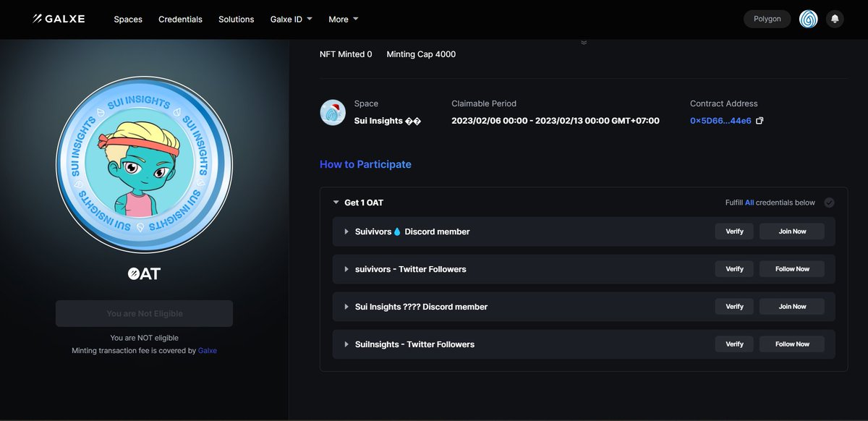This screenshot has width=868, height=421.
Task: Click the Galxe logo in header
Action: pyautogui.click(x=59, y=19)
